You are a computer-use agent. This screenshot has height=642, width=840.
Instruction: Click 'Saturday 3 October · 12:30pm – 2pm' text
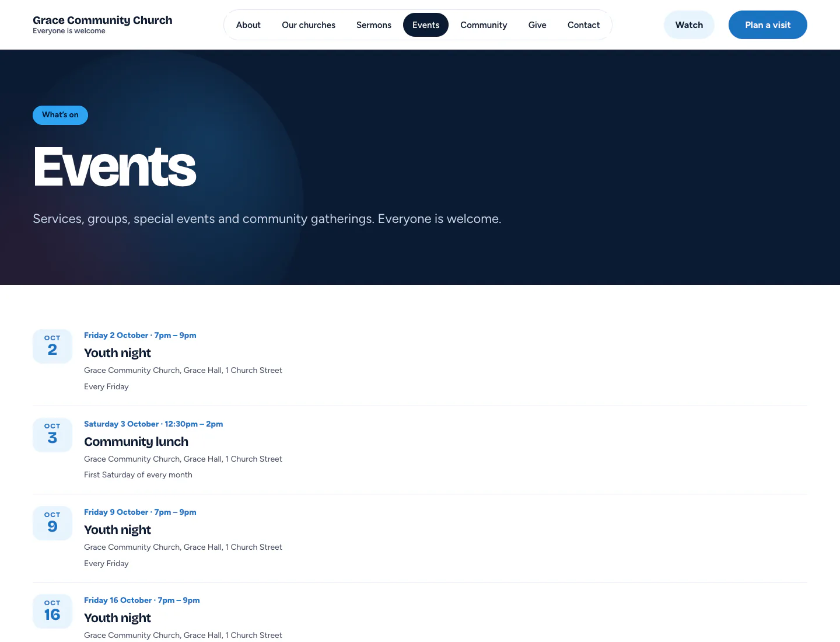click(153, 424)
